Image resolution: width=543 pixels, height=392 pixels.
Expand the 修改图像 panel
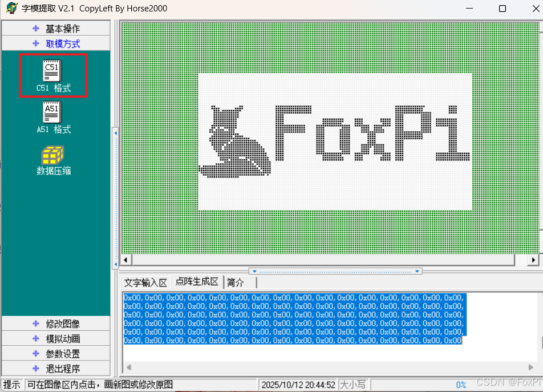pos(56,324)
